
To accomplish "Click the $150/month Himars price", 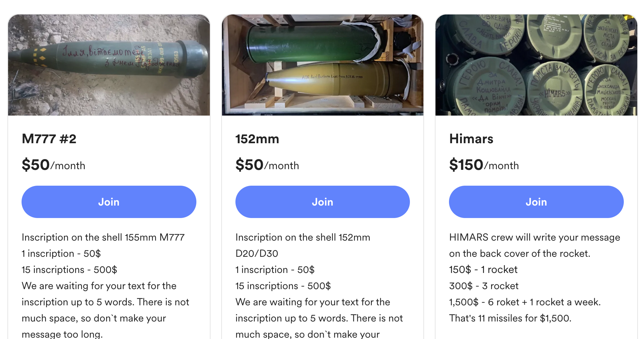I will (x=484, y=165).
